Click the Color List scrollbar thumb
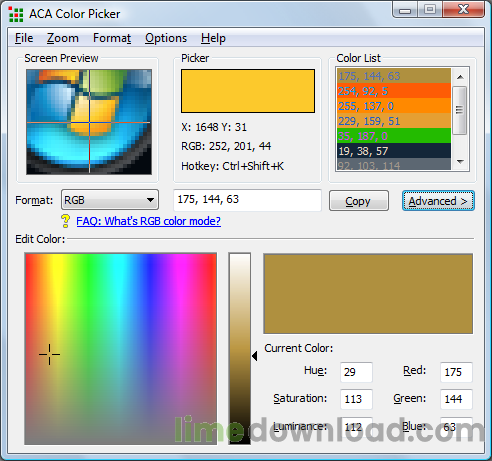This screenshot has width=492, height=461. [459, 110]
